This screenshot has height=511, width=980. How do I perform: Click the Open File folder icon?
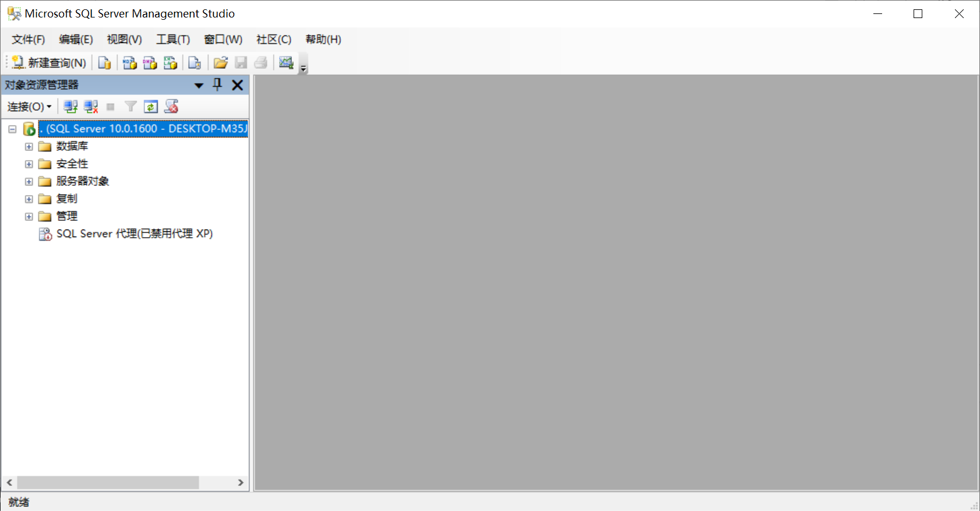pyautogui.click(x=220, y=62)
